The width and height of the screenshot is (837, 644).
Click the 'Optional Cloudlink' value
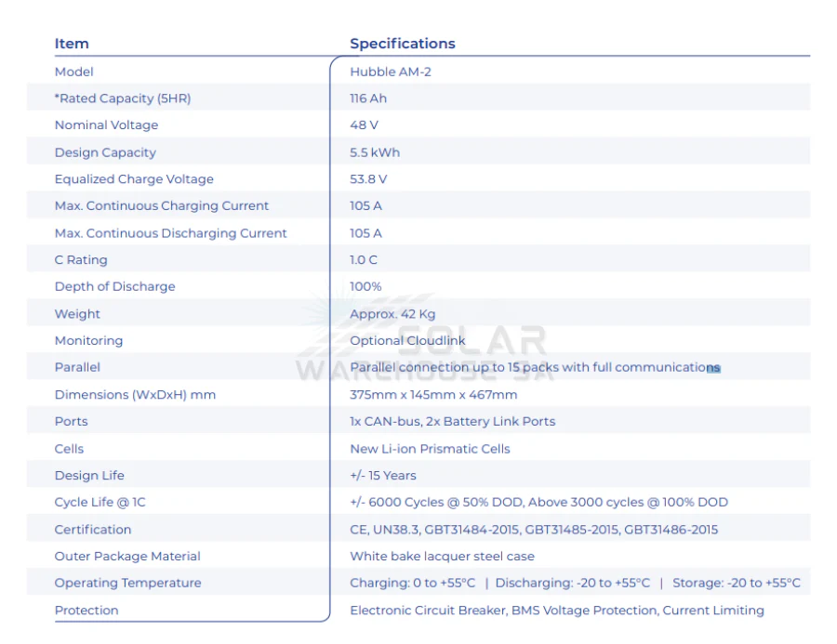(x=407, y=341)
